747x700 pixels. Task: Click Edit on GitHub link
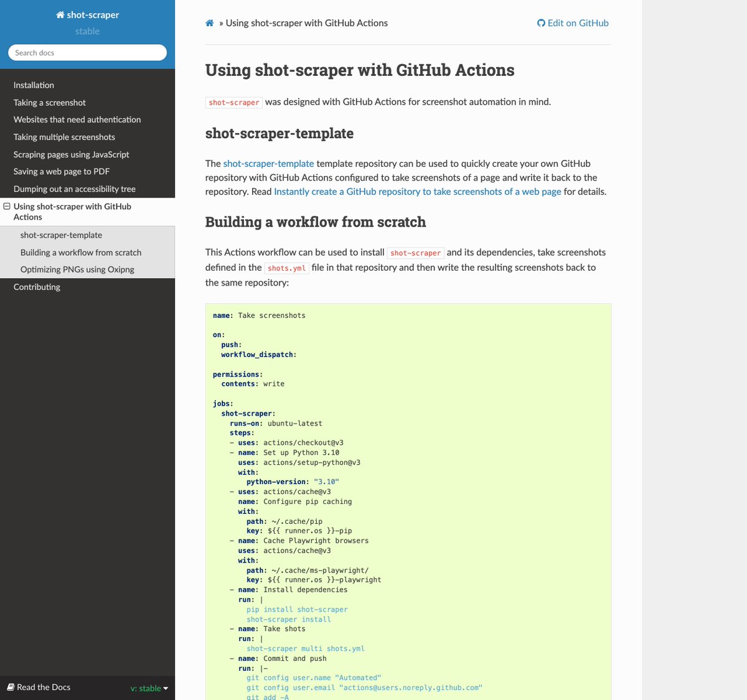[573, 23]
